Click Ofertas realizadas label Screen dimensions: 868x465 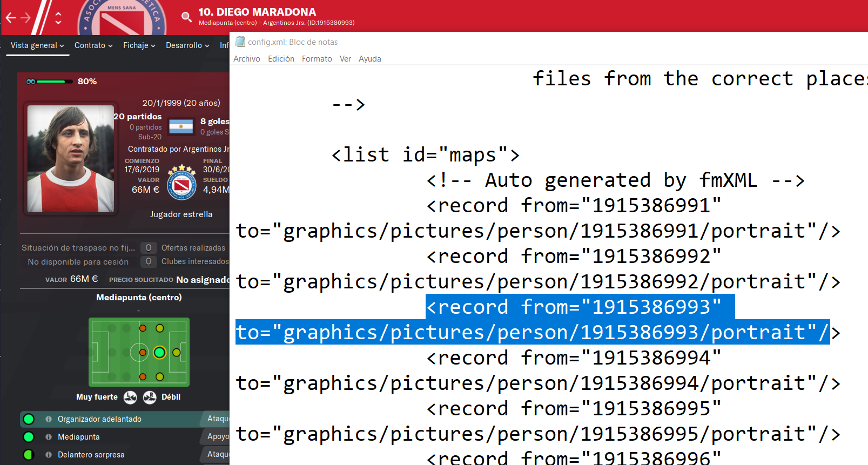[x=193, y=248]
